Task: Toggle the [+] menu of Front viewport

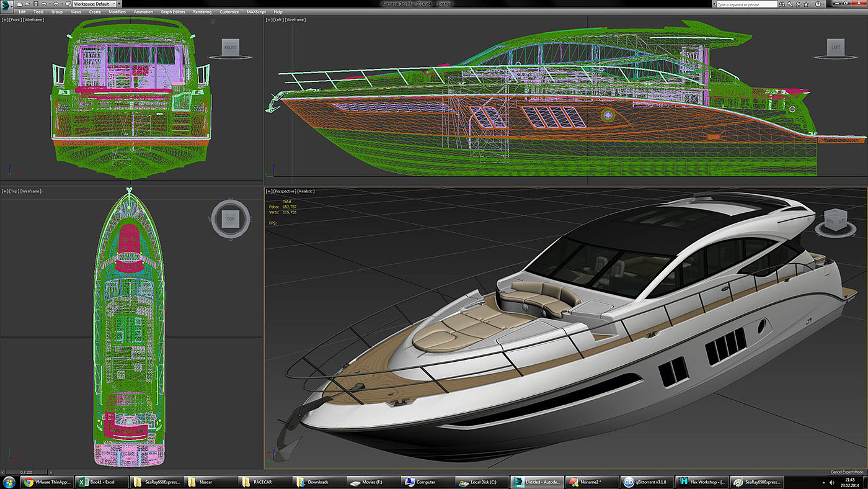Action: point(5,20)
